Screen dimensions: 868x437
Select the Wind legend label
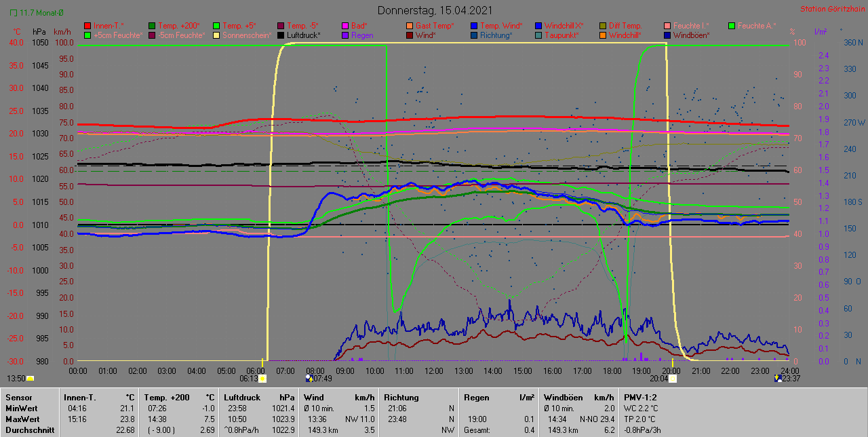[x=426, y=35]
